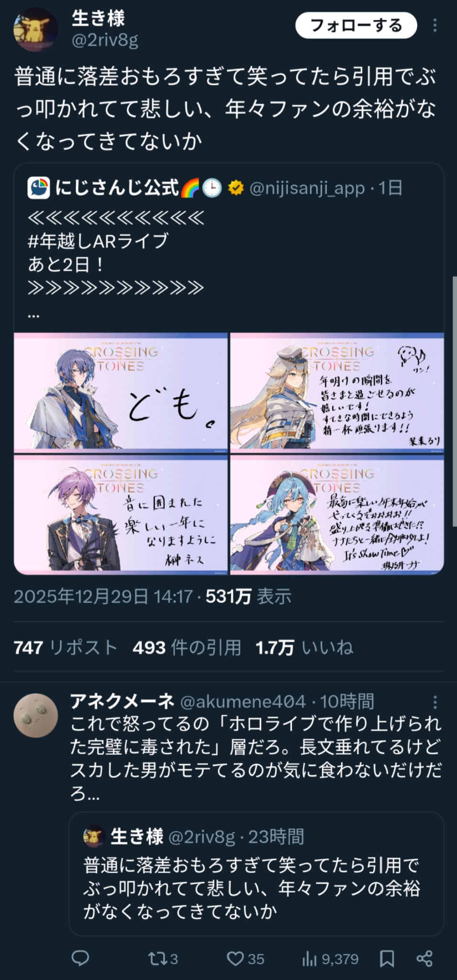Open the three-dot menu on akumene404's reply
The image size is (457, 980).
click(435, 702)
